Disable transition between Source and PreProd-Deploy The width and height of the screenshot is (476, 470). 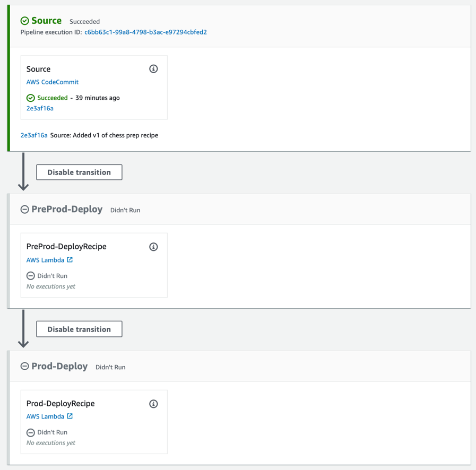pos(79,172)
